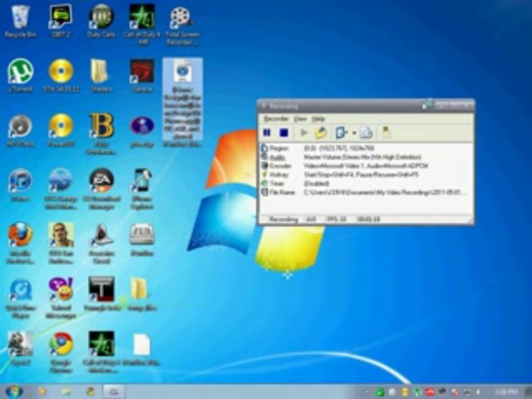Select the Recycle Bin desktop icon
The width and height of the screenshot is (532, 399).
pyautogui.click(x=21, y=22)
